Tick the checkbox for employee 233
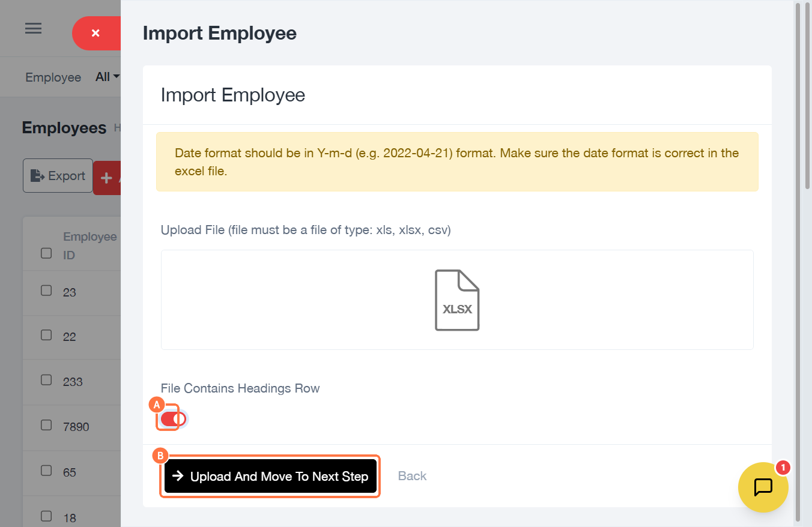Image resolution: width=812 pixels, height=527 pixels. click(x=46, y=380)
